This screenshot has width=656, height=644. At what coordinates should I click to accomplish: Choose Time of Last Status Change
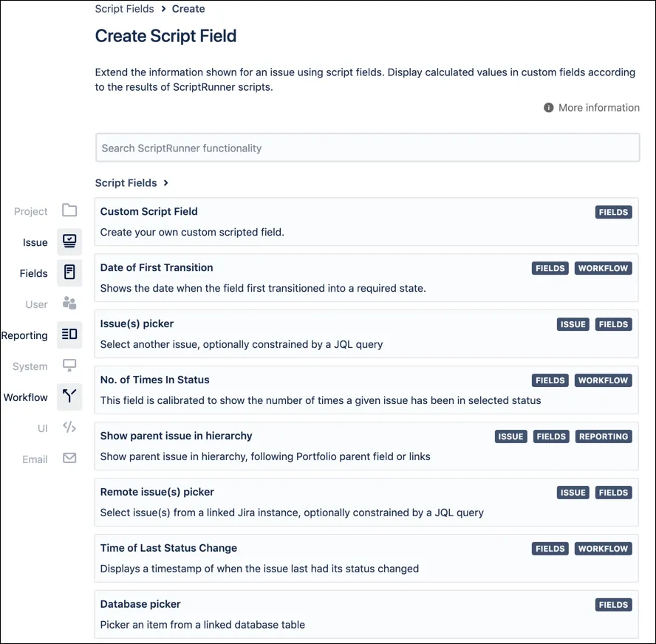tap(366, 558)
